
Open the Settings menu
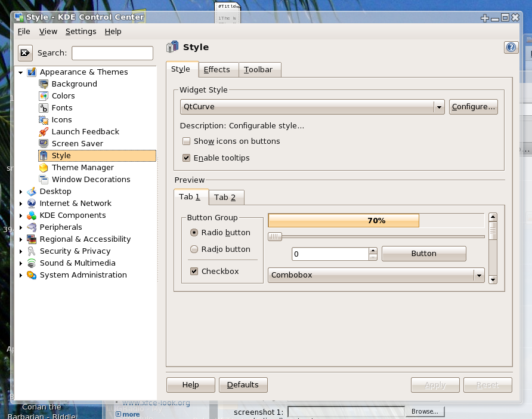(81, 32)
